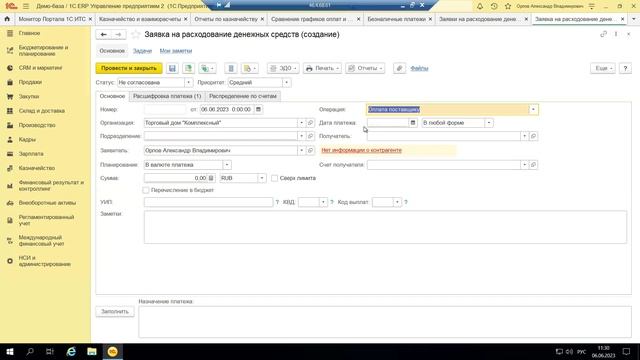This screenshot has width=640, height=360.
Task: Switch to Отчеты по казначейству window tab
Action: click(226, 19)
